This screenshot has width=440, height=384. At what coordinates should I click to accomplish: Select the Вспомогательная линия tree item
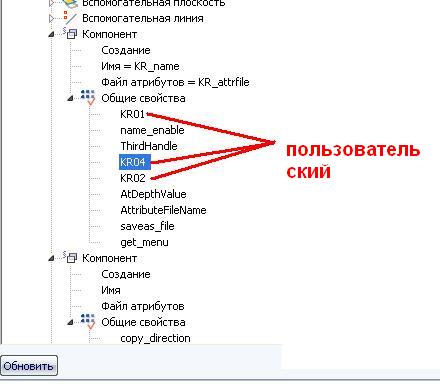point(143,18)
